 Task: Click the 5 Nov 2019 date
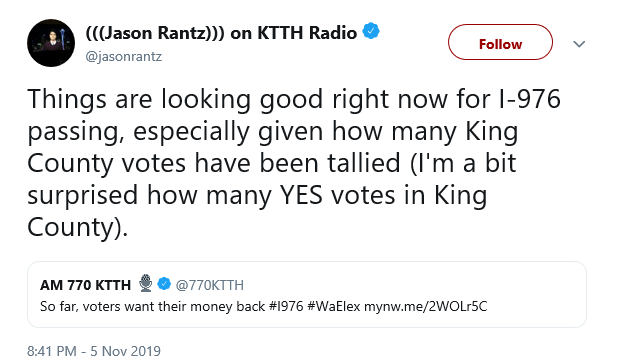point(125,351)
